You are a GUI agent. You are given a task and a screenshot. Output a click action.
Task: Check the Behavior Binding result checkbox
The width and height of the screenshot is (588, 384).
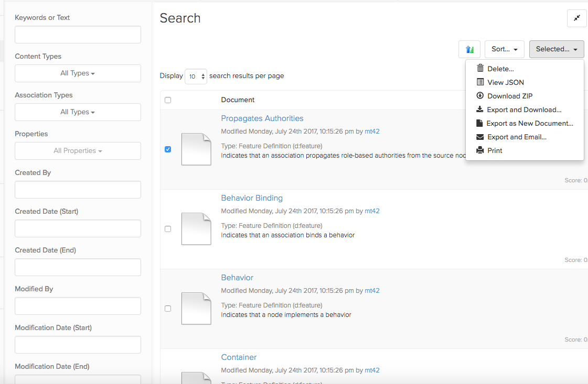click(168, 229)
